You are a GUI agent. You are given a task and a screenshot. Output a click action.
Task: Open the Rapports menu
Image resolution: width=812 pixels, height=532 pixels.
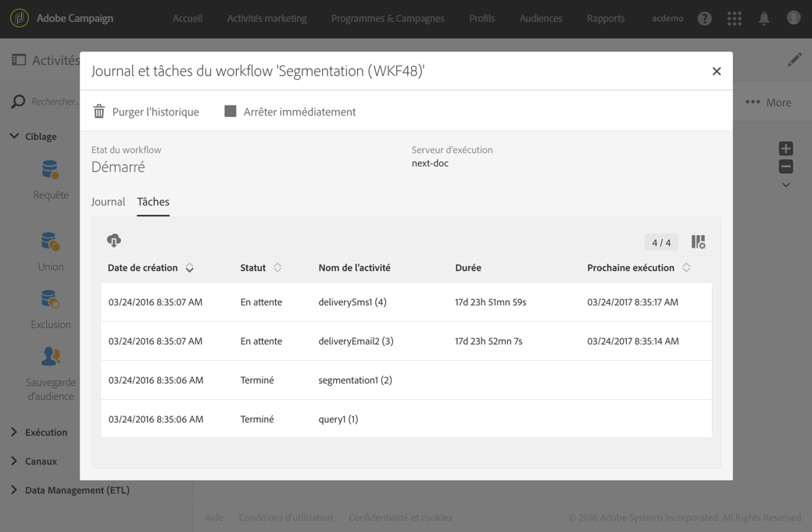click(x=606, y=19)
